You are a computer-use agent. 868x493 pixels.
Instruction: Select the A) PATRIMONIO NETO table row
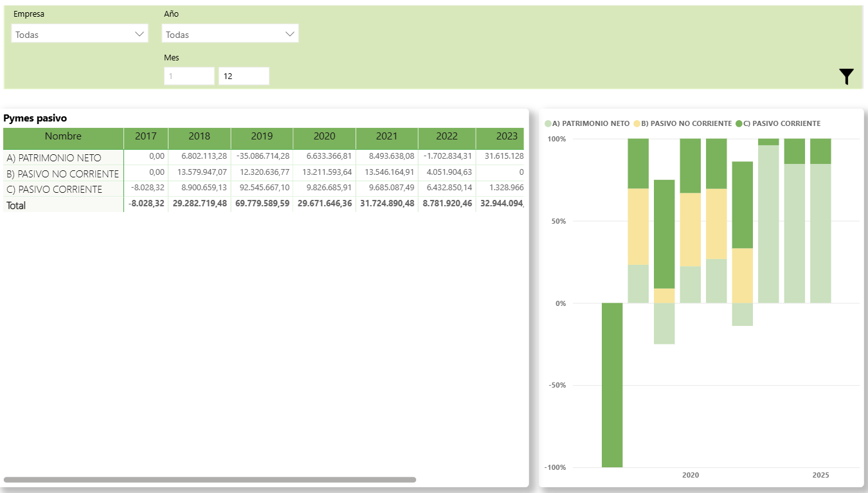point(54,157)
